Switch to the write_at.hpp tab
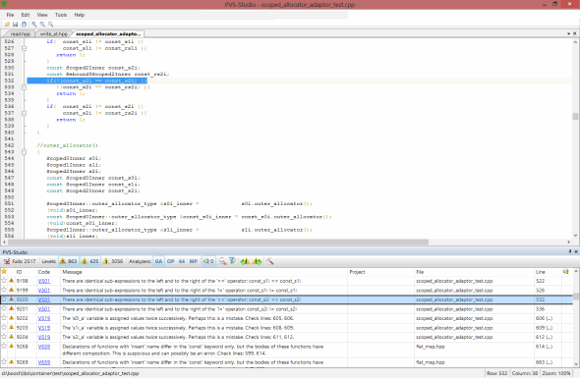 [54, 34]
